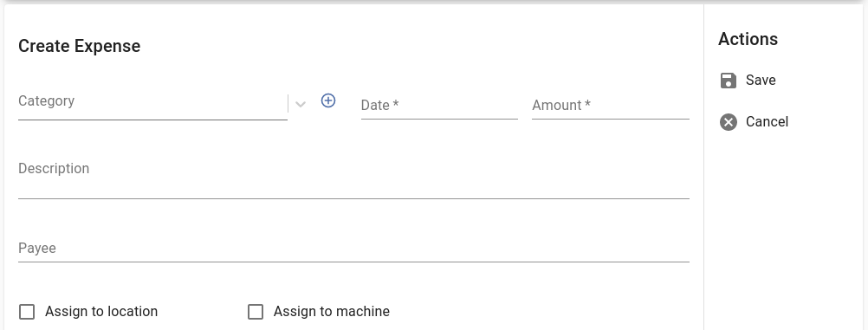Click the circled X Cancel icon
The image size is (868, 330).
pos(728,122)
